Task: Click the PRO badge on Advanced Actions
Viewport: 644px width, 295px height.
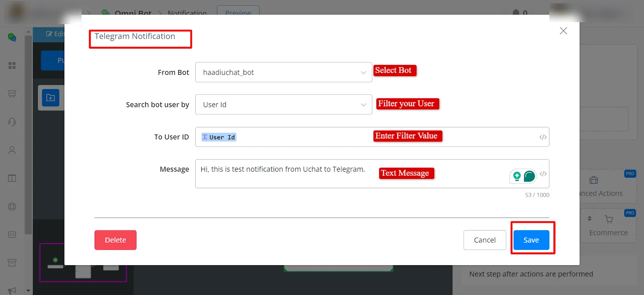Action: (630, 174)
